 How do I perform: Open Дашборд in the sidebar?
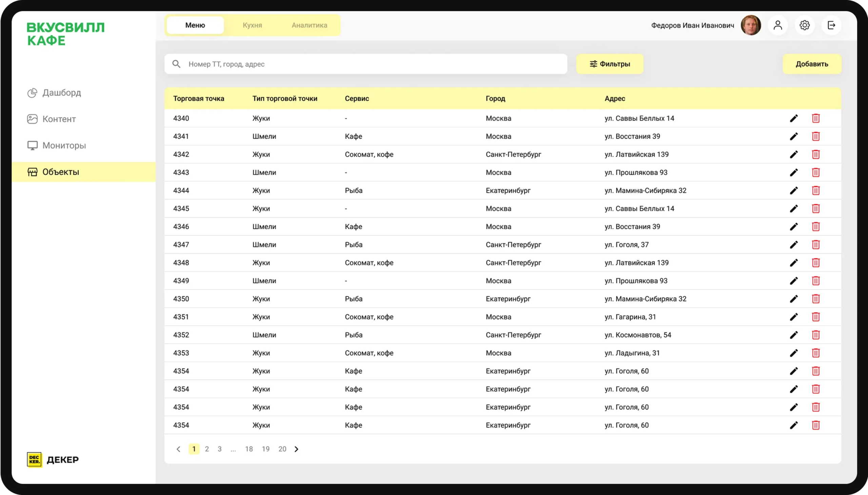pyautogui.click(x=61, y=93)
